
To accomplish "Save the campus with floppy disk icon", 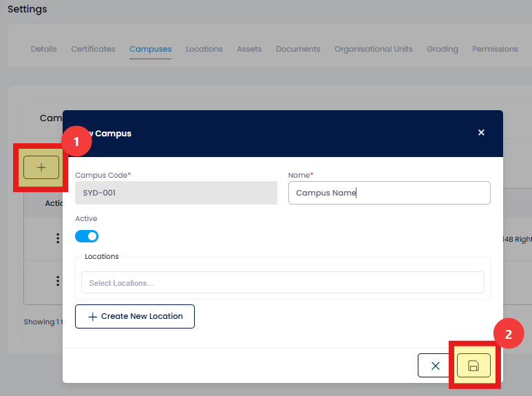I will [x=474, y=366].
